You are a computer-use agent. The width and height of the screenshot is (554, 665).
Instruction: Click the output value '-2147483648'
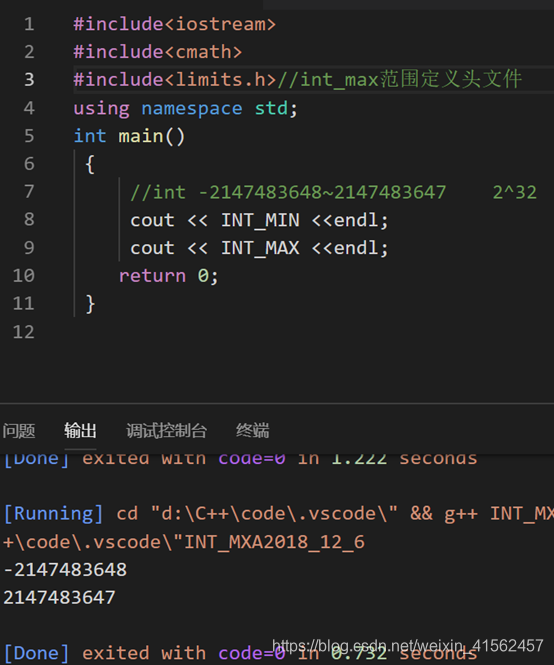(x=65, y=570)
